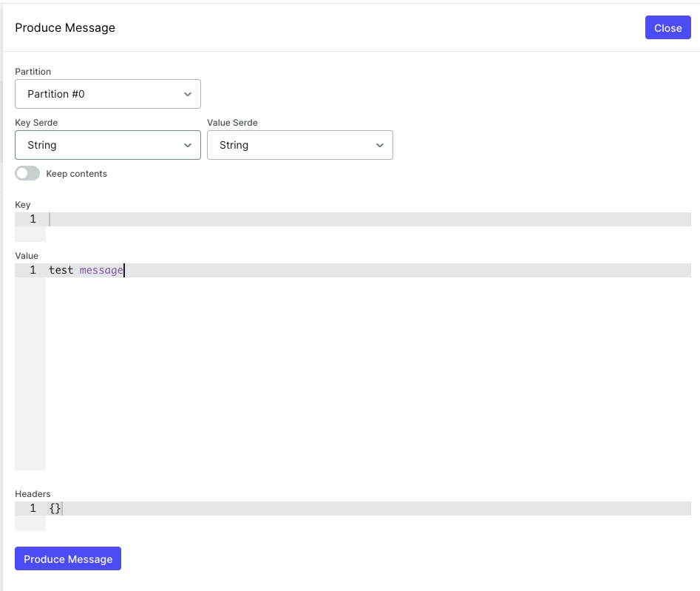Click the Keep contents label

click(76, 174)
